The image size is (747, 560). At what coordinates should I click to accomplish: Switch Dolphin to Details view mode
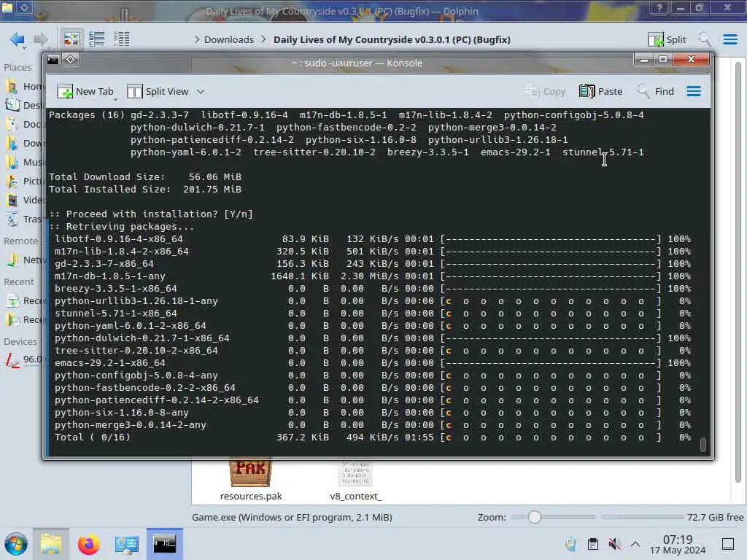click(122, 39)
